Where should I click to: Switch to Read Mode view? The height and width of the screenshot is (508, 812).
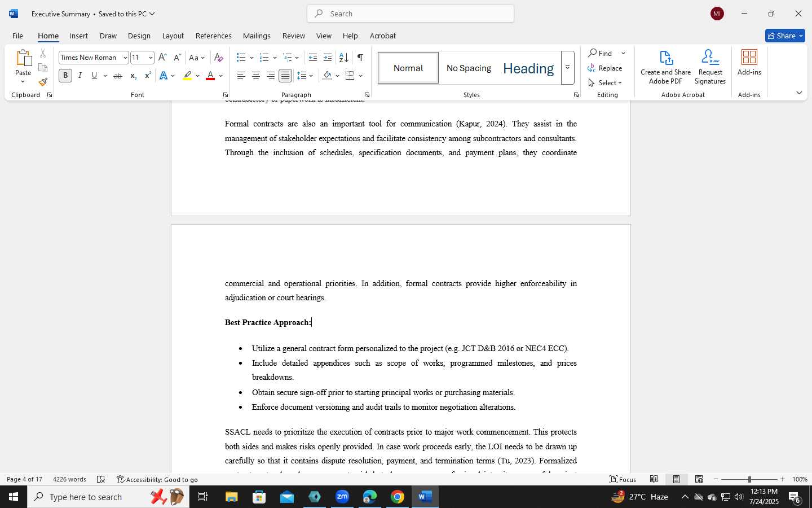pyautogui.click(x=654, y=479)
